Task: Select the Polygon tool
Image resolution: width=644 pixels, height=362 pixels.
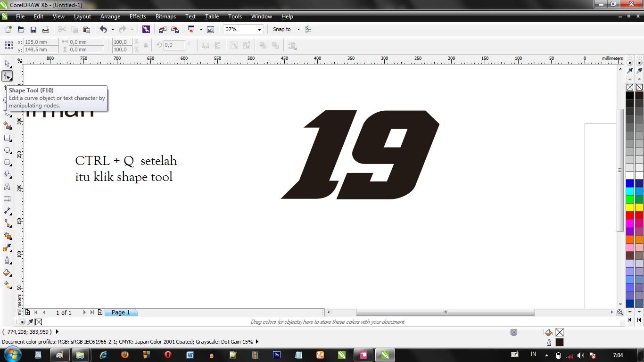Action: click(x=7, y=162)
